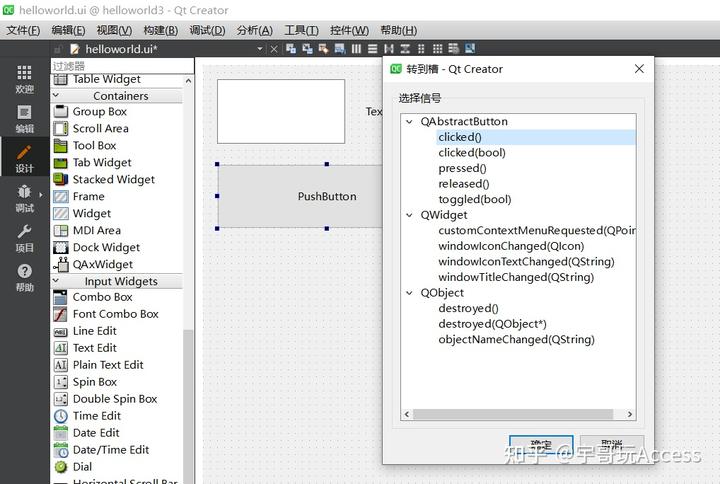
Task: Switch to 编辑 (Edit) mode
Action: pos(24,117)
